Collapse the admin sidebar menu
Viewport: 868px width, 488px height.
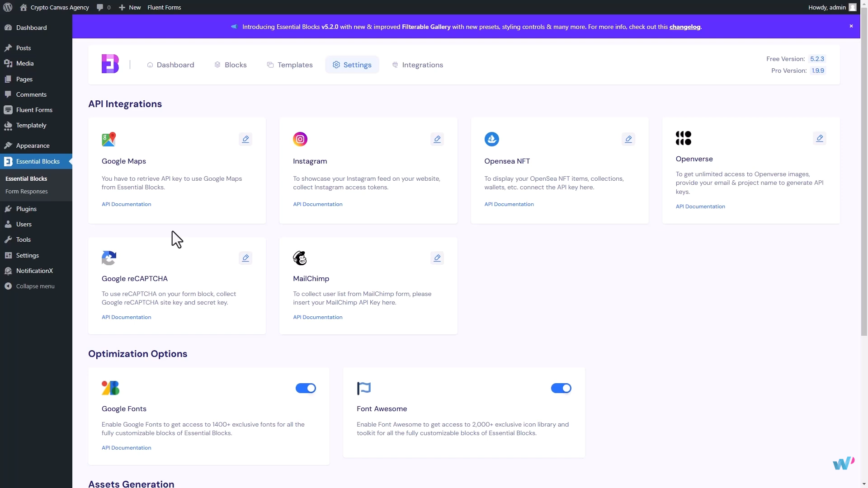click(34, 286)
